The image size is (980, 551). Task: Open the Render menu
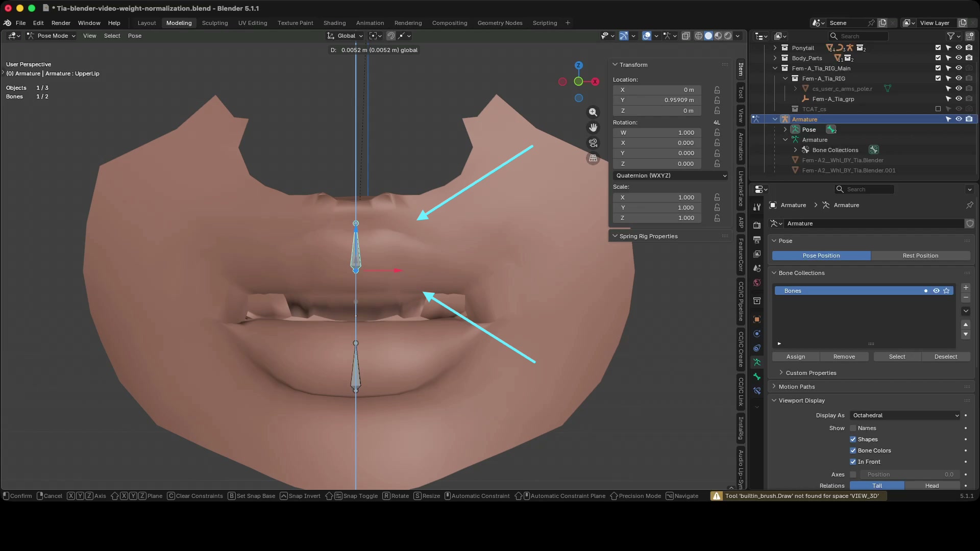[61, 23]
